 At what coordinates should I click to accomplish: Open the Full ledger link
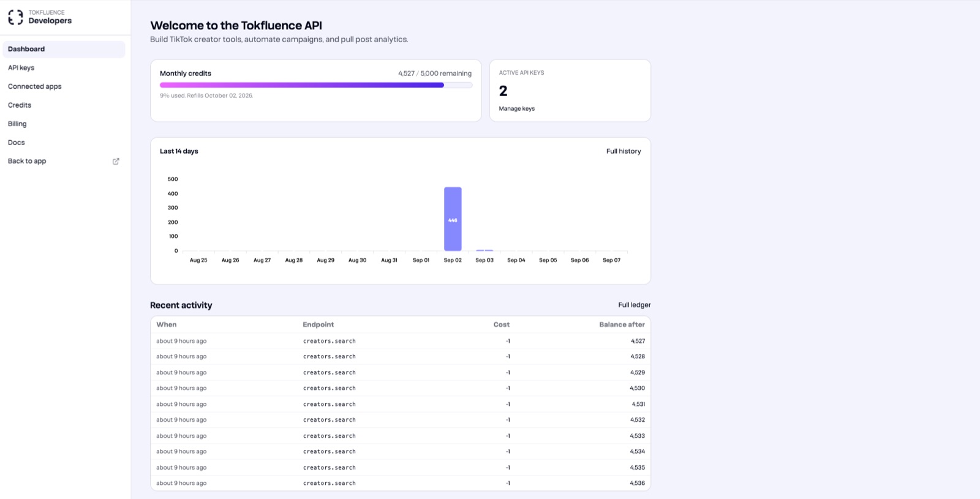coord(634,305)
